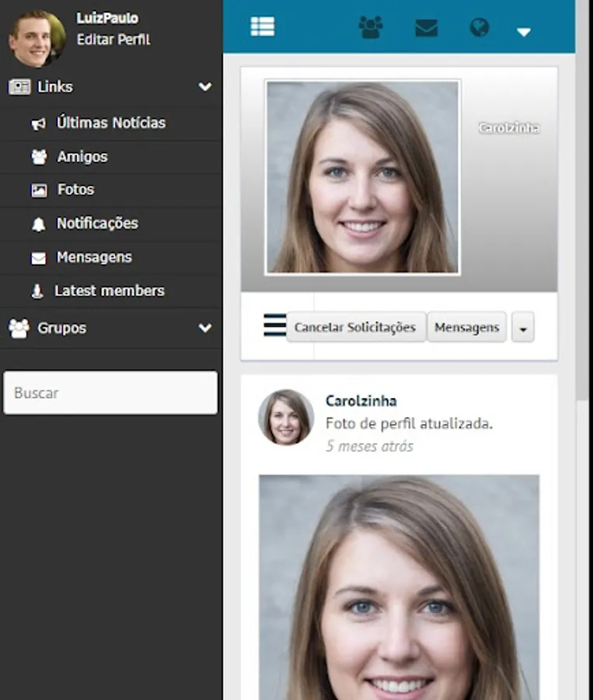Viewport: 593px width, 700px height.
Task: Click Editar Perfil link
Action: pos(113,40)
